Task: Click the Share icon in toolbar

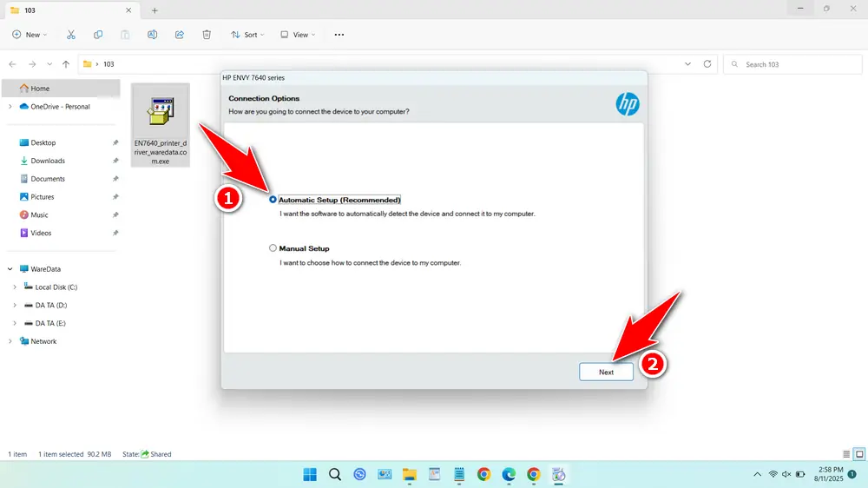Action: 180,35
